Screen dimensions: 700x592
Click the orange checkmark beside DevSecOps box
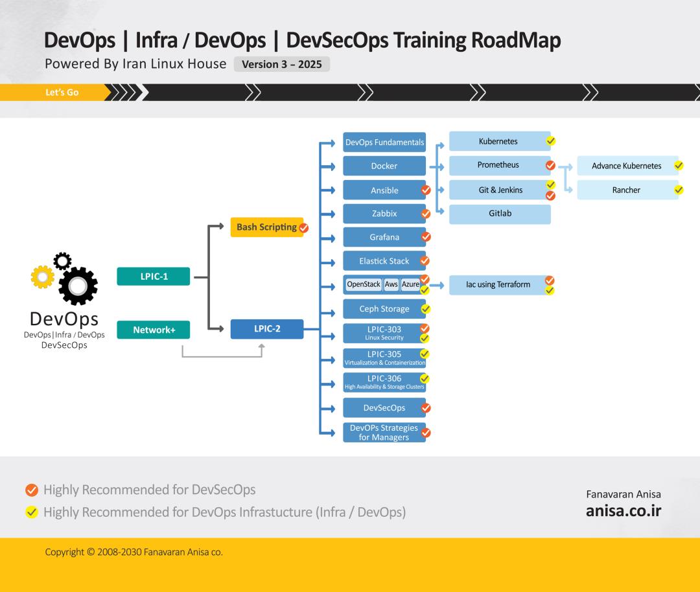[x=426, y=408]
